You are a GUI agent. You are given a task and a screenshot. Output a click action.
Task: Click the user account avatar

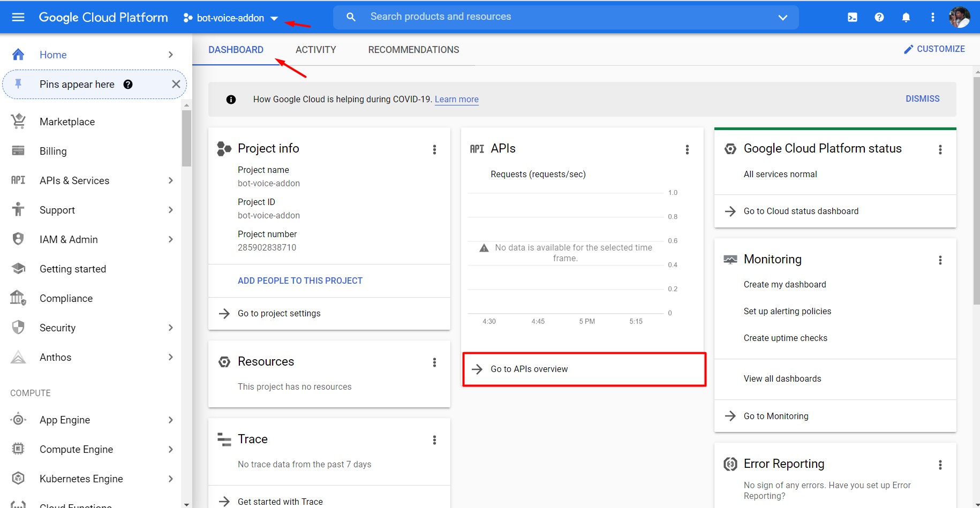tap(959, 17)
